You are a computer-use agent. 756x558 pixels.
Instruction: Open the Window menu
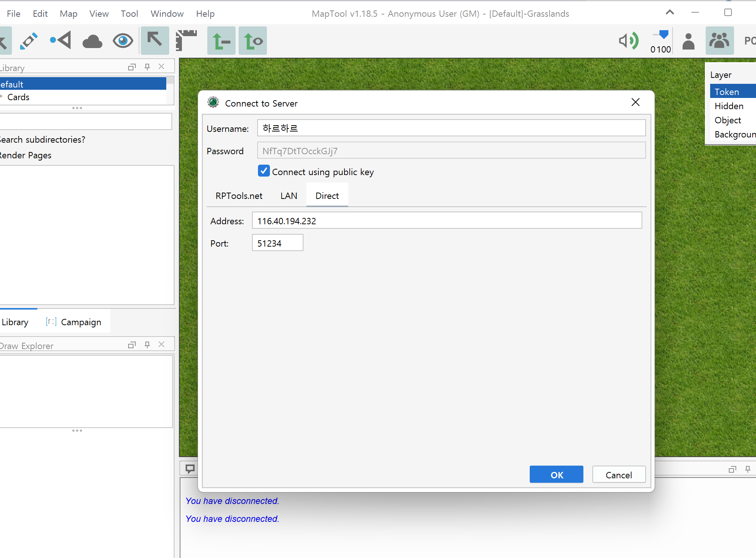[x=167, y=14]
